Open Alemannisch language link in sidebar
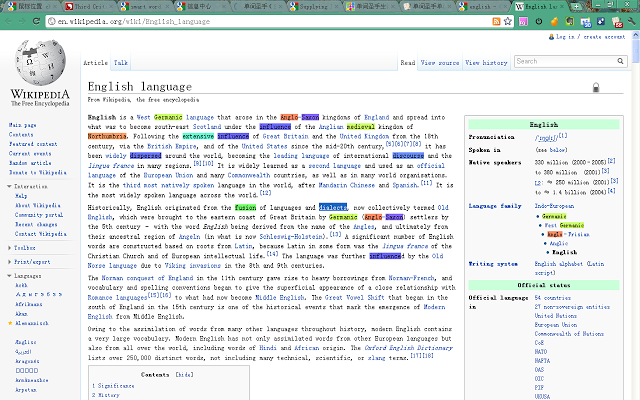 31,323
